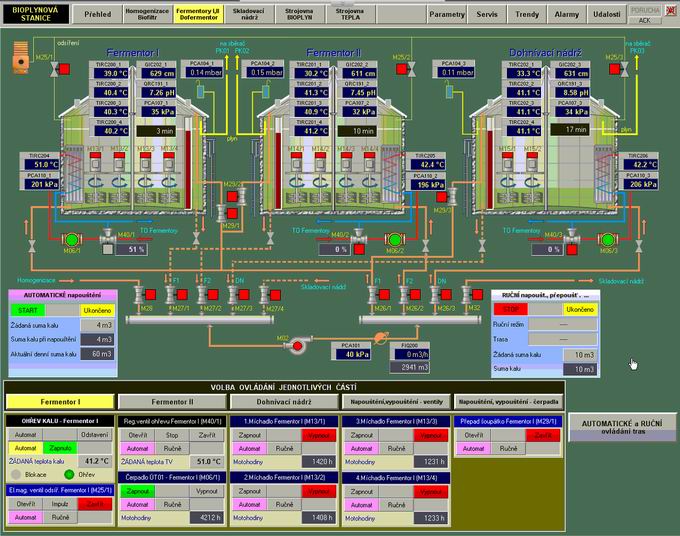Viewport: 680px width, 536px height.
Task: Select the M32 red pump symbol
Action: (296, 346)
